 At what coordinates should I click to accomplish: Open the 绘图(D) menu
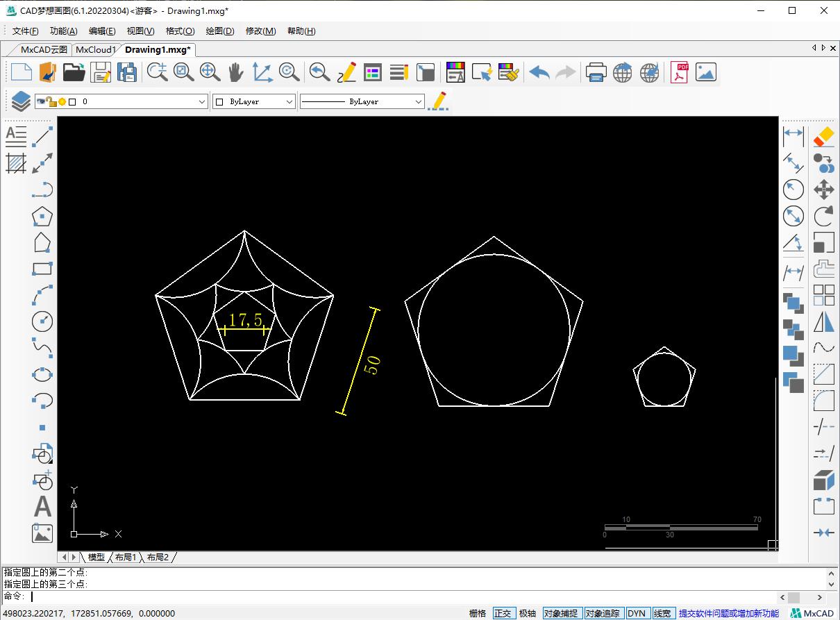click(x=220, y=31)
